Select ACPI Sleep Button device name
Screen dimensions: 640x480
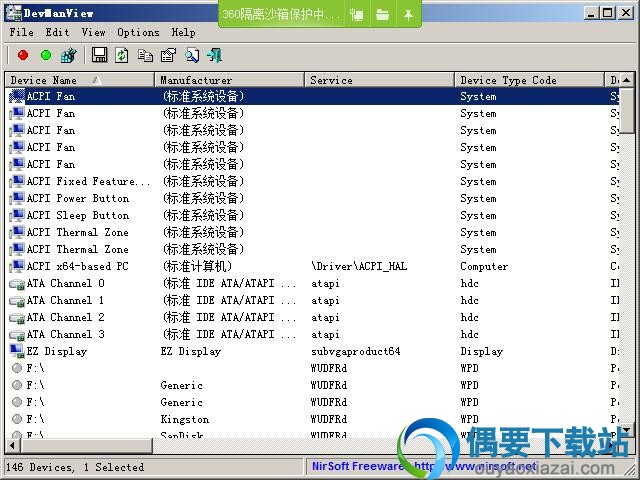click(x=78, y=216)
